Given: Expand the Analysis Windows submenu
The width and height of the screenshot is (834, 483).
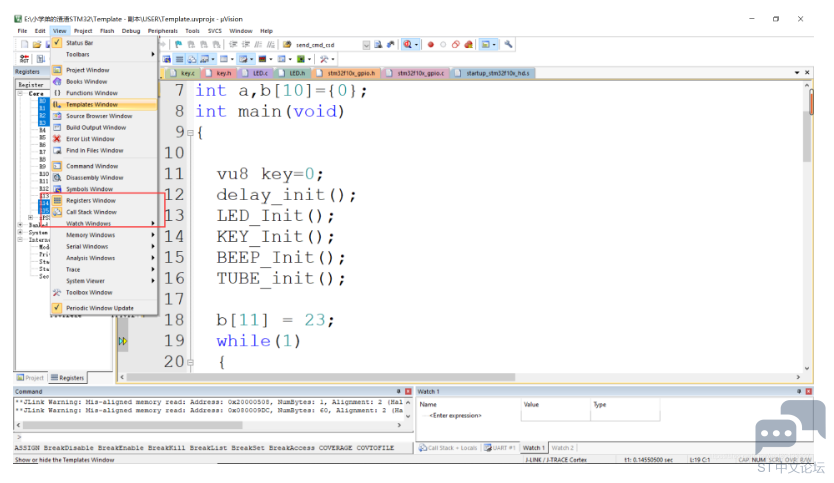Looking at the screenshot, I should point(104,258).
